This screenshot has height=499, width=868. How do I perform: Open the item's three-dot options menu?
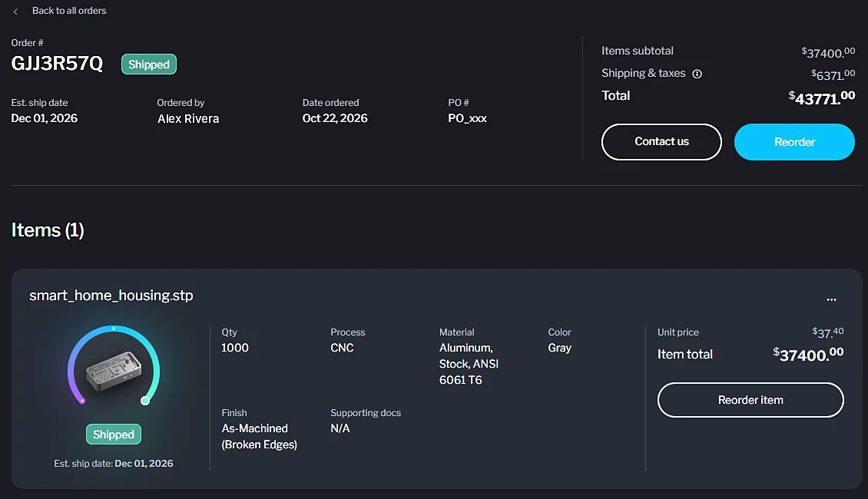[x=831, y=299]
